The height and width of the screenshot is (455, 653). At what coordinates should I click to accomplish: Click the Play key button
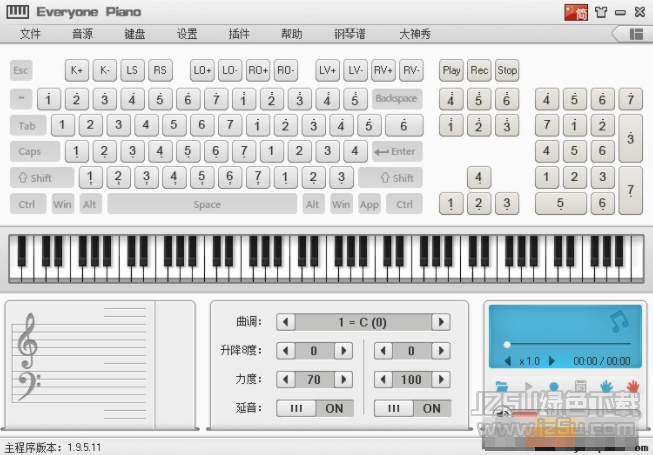tap(451, 70)
